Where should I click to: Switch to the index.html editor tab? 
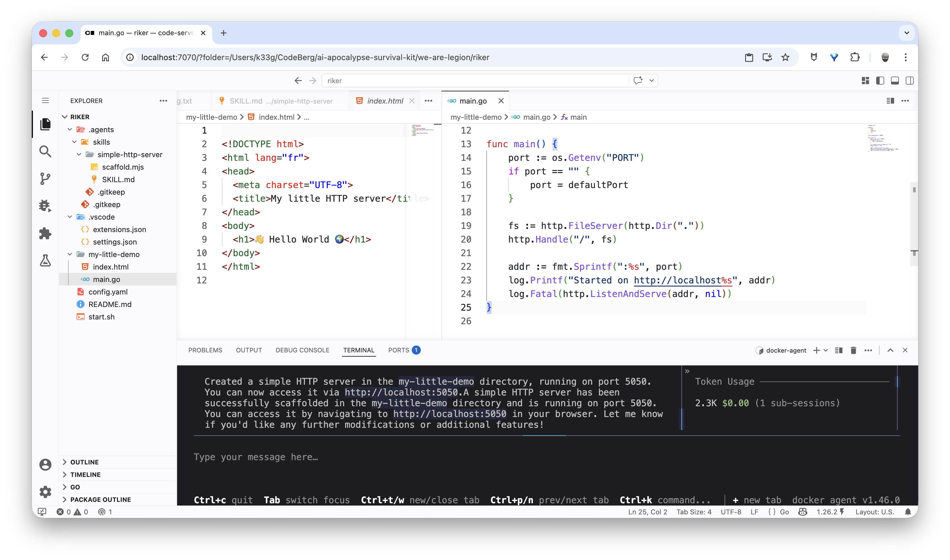coord(384,101)
